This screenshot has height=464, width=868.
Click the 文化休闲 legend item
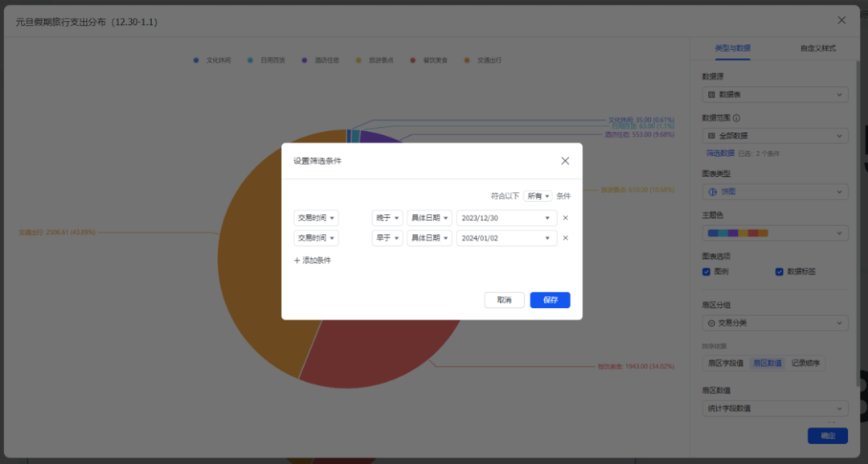coord(212,60)
